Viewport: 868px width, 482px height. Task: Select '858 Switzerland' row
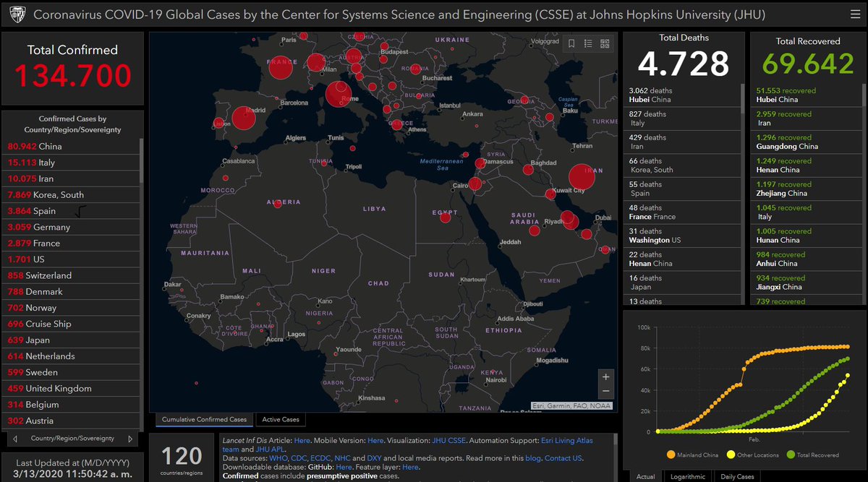coord(71,275)
